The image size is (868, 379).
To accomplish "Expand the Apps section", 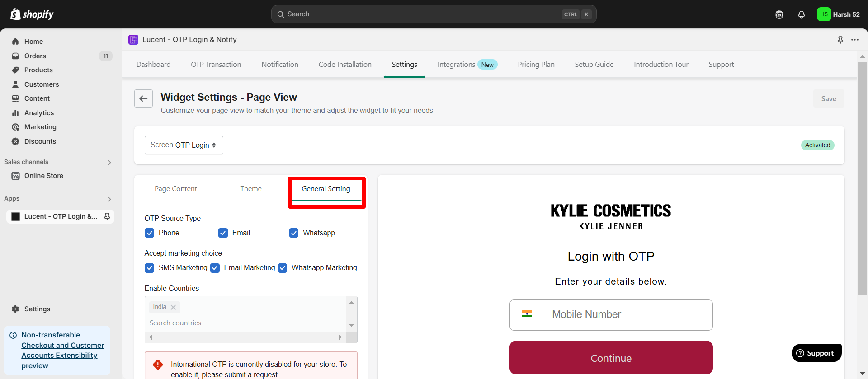I will (x=109, y=199).
